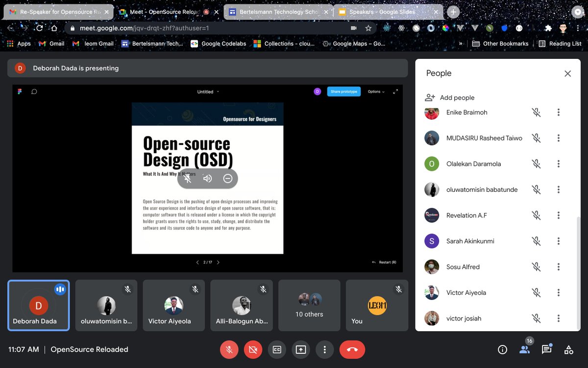The width and height of the screenshot is (588, 368).
Task: Open more actions for Enike Braimoh
Action: (559, 112)
